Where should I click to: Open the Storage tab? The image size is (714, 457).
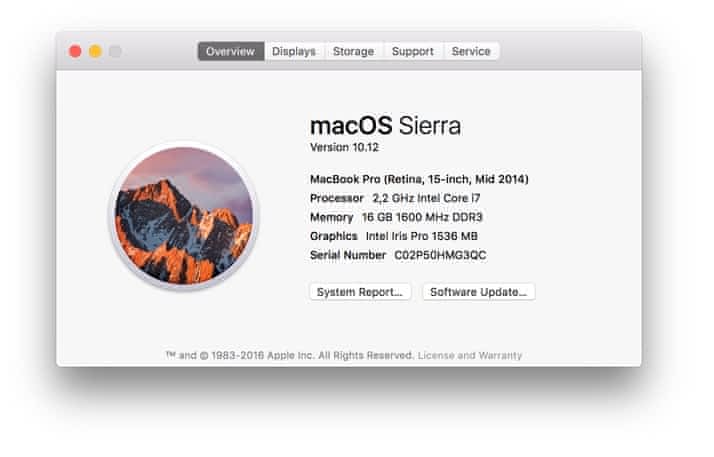click(353, 51)
